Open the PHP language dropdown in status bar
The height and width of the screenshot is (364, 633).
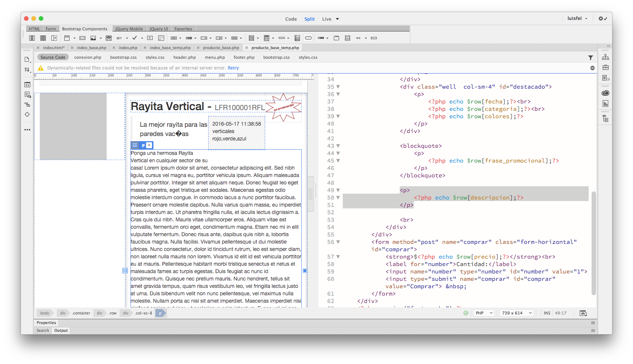tap(484, 313)
